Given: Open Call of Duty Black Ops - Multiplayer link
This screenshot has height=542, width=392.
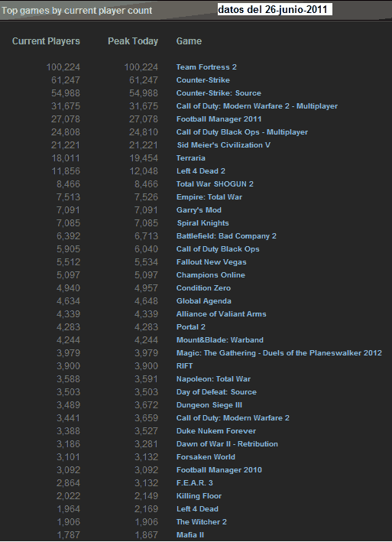Looking at the screenshot, I should coord(242,132).
